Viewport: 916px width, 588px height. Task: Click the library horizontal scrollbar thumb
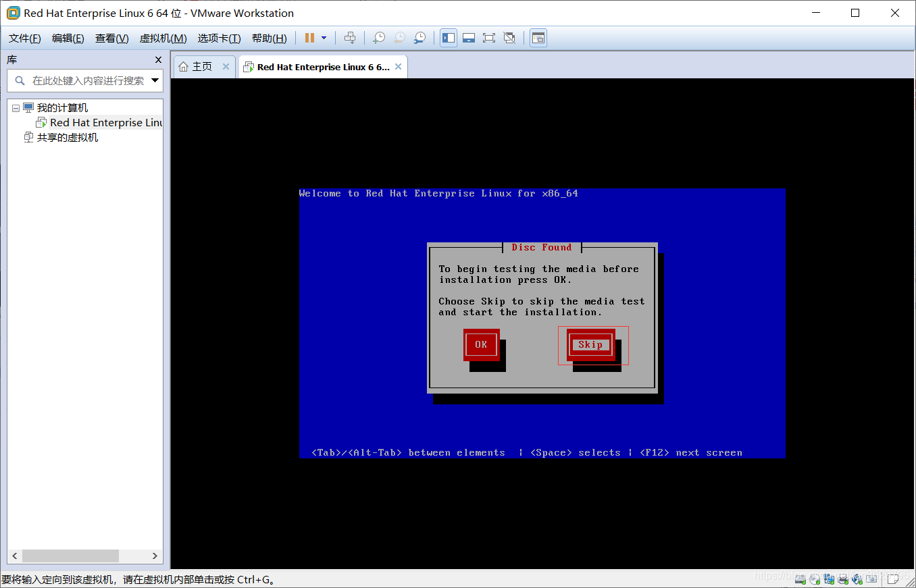click(70, 556)
